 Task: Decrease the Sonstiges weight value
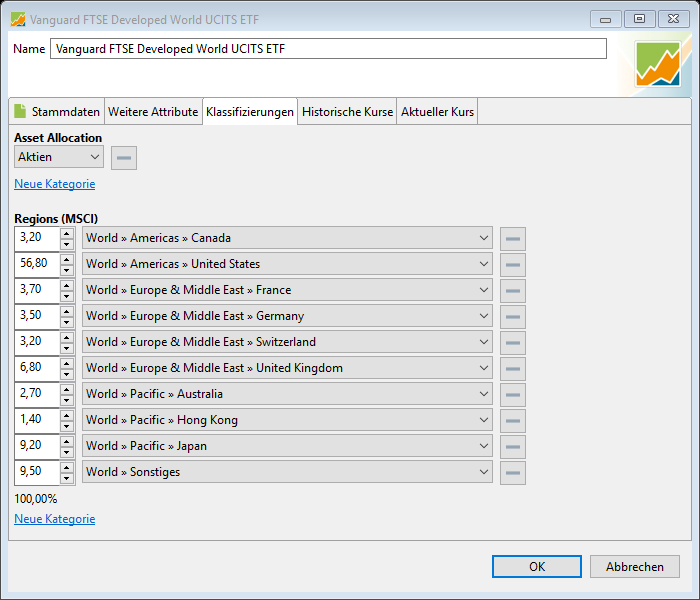coord(67,478)
